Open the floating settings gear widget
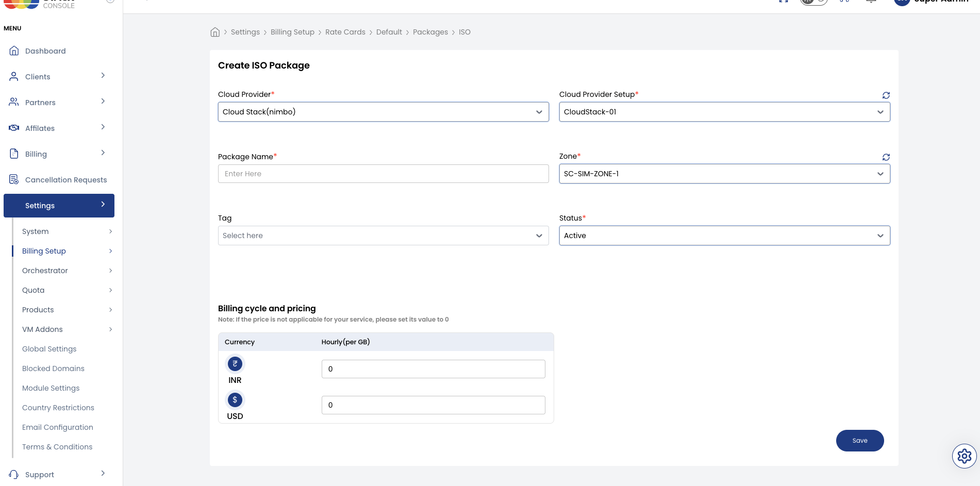 [x=965, y=456]
